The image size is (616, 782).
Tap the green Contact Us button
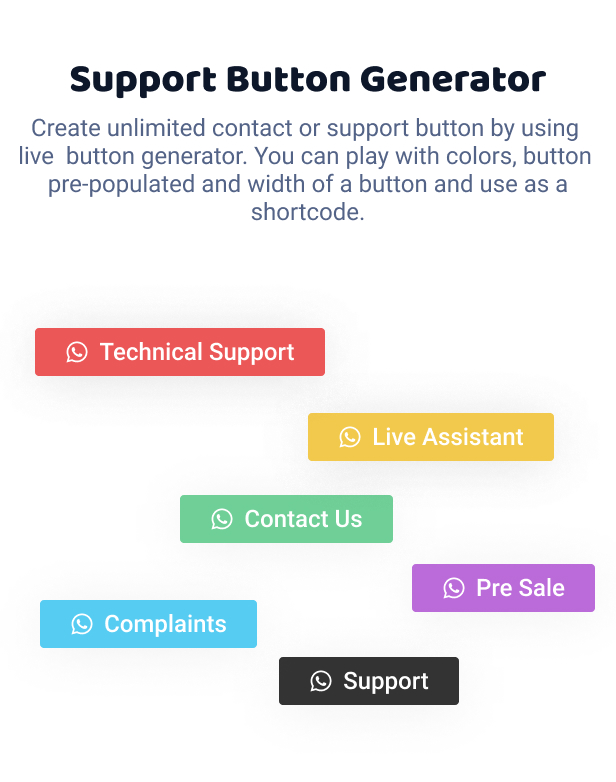tap(286, 519)
